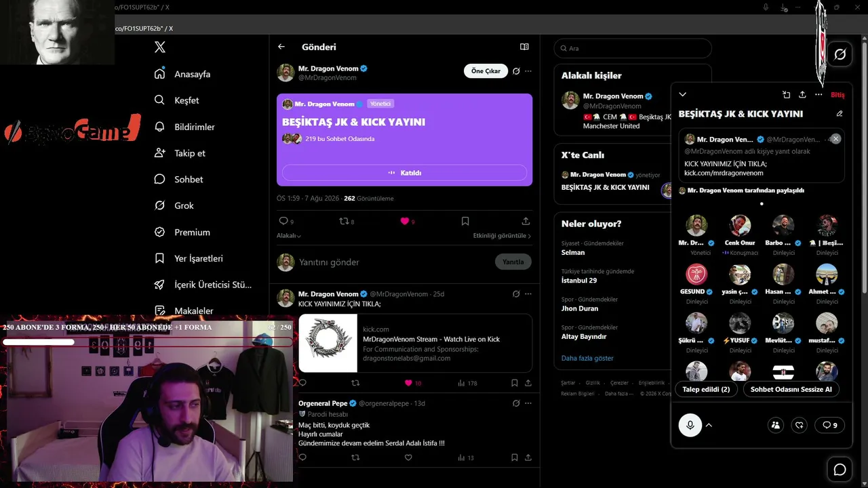
Task: Open Etkinliği görüntüle link
Action: pyautogui.click(x=502, y=236)
